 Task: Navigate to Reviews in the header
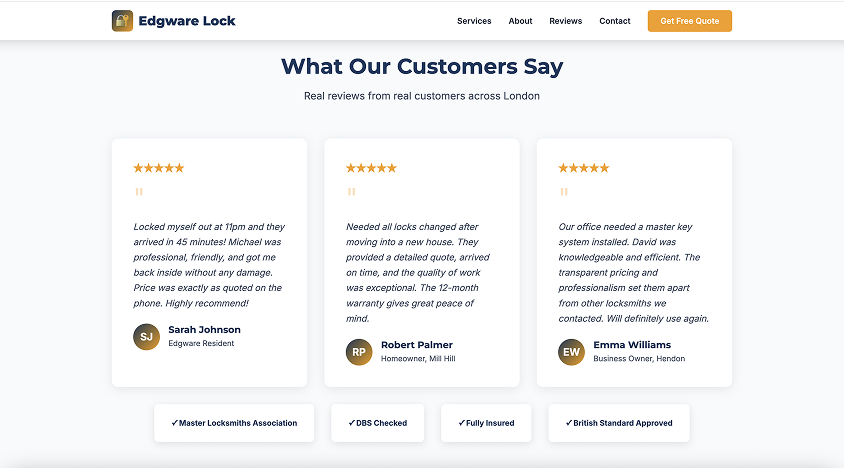click(566, 21)
